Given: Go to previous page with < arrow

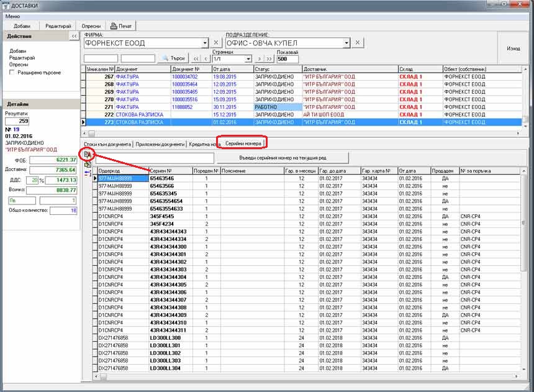Looking at the screenshot, I should pos(206,58).
